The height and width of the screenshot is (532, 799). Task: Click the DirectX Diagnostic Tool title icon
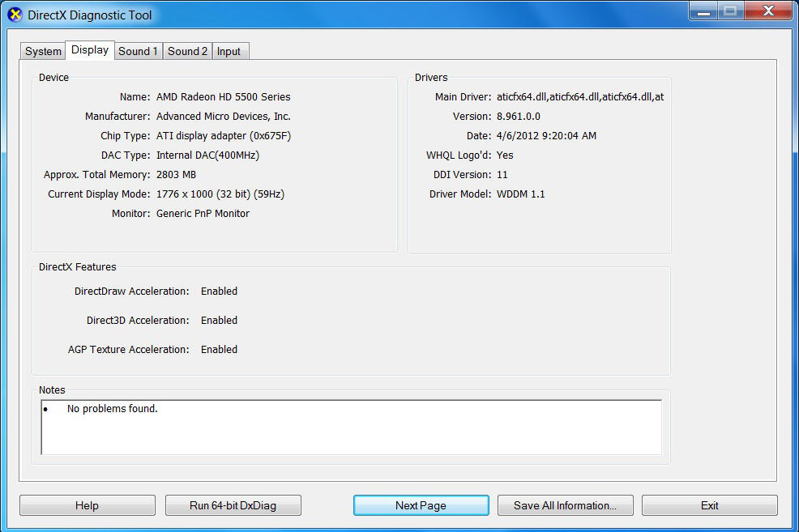[x=15, y=15]
